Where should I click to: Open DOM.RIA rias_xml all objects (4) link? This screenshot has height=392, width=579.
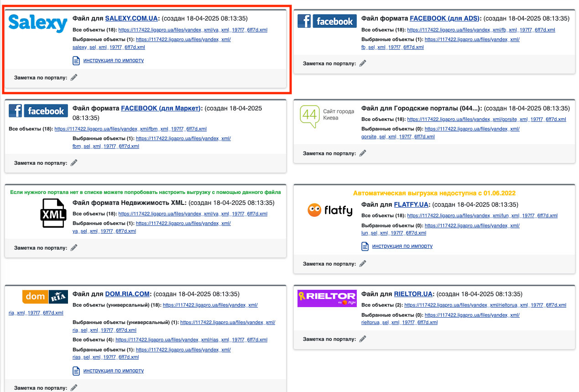click(191, 340)
